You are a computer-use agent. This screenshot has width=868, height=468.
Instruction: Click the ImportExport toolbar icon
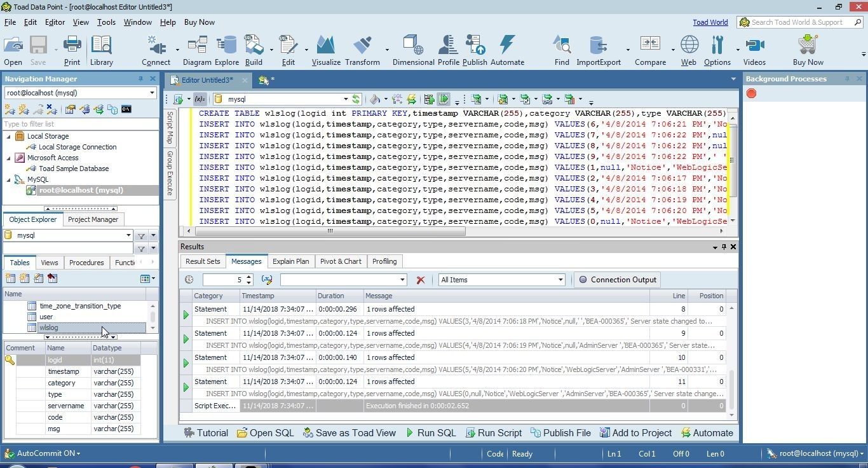click(598, 50)
